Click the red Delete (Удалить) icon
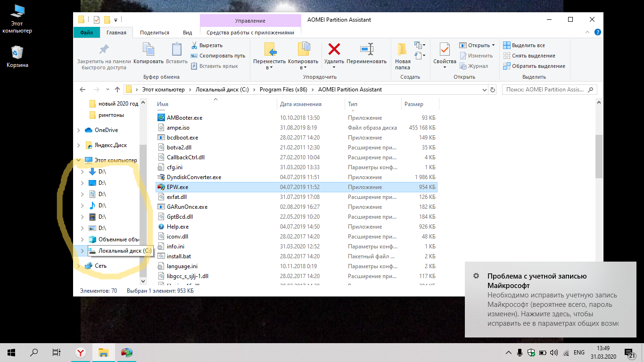644x362 pixels. coord(334,49)
